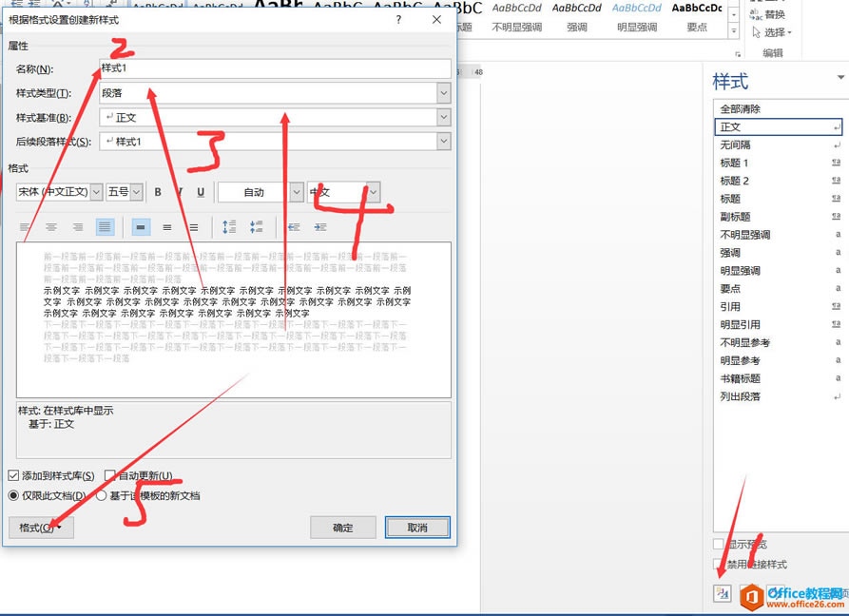The height and width of the screenshot is (616, 849).
Task: Increase indent icon in dialog
Action: pyautogui.click(x=320, y=227)
